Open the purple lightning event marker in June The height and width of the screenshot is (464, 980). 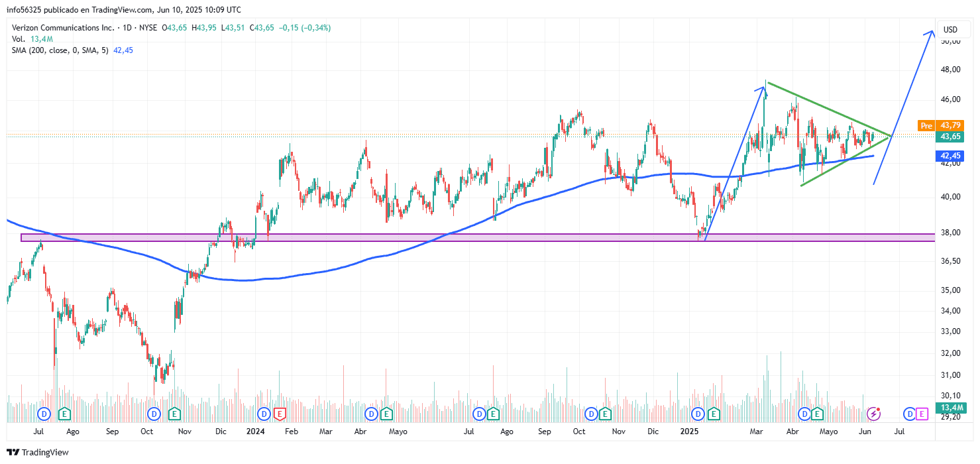coord(874,414)
